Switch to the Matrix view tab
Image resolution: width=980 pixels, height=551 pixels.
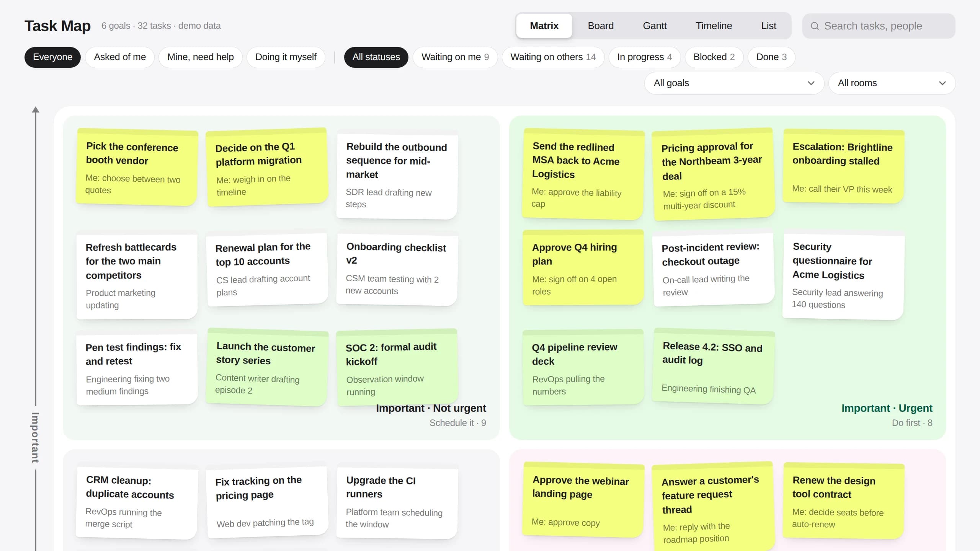pyautogui.click(x=544, y=26)
